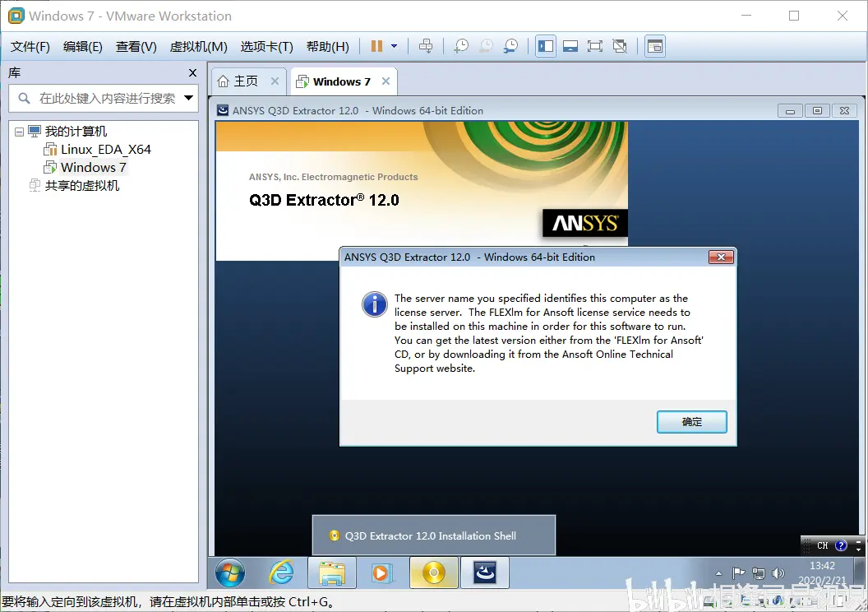Viewport: 868px width, 612px height.
Task: Collapse the 我的计算机 tree node
Action: click(19, 132)
